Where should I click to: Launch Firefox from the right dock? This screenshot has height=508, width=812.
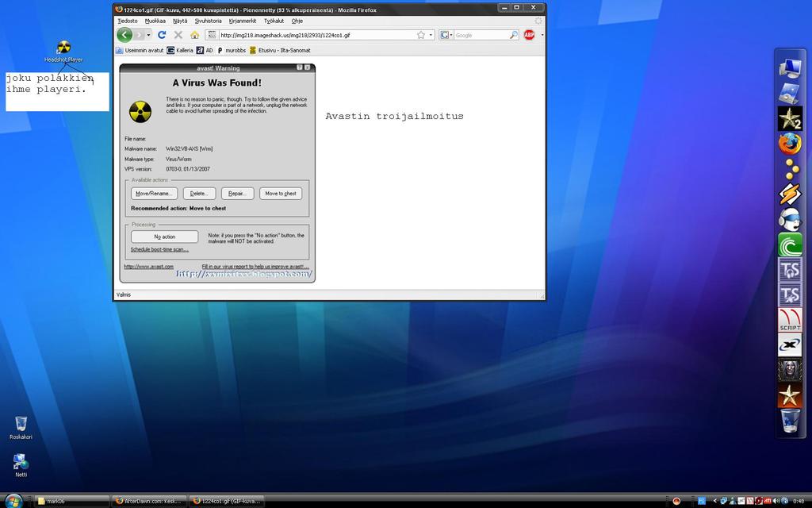point(790,144)
